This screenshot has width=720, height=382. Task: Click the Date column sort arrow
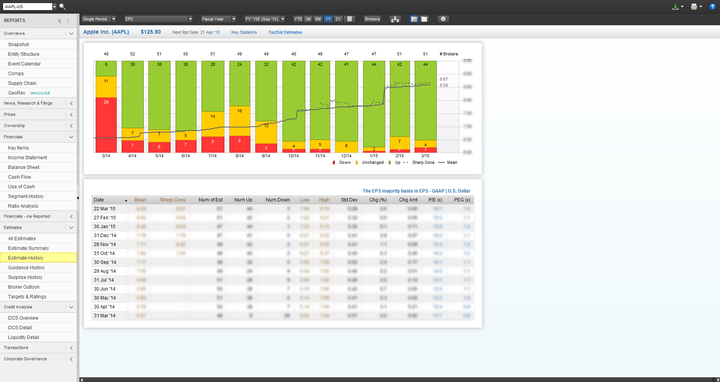[x=126, y=201]
